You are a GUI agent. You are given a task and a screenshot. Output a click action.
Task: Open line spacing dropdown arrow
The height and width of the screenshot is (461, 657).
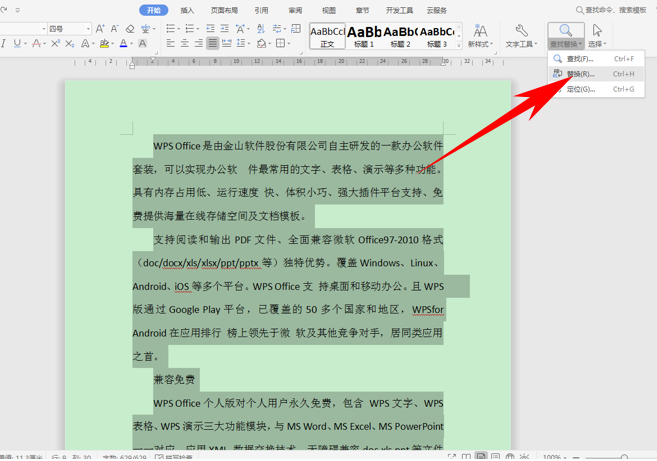point(248,44)
